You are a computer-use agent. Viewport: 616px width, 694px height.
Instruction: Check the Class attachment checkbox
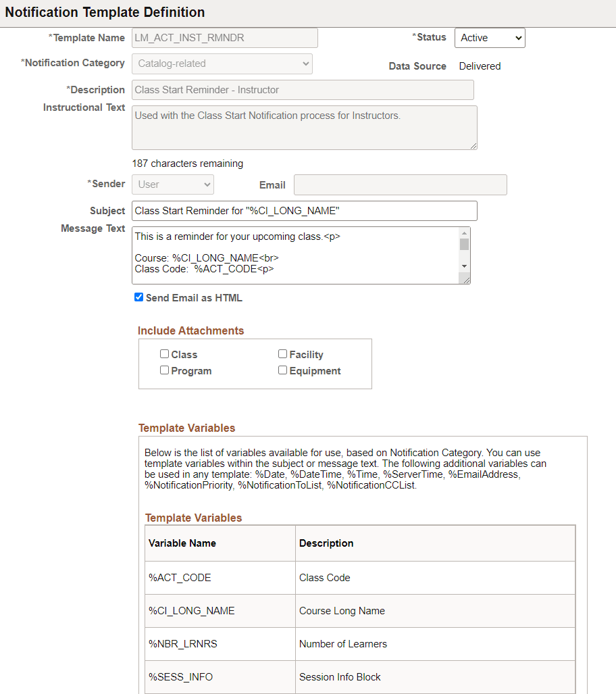[x=164, y=353]
